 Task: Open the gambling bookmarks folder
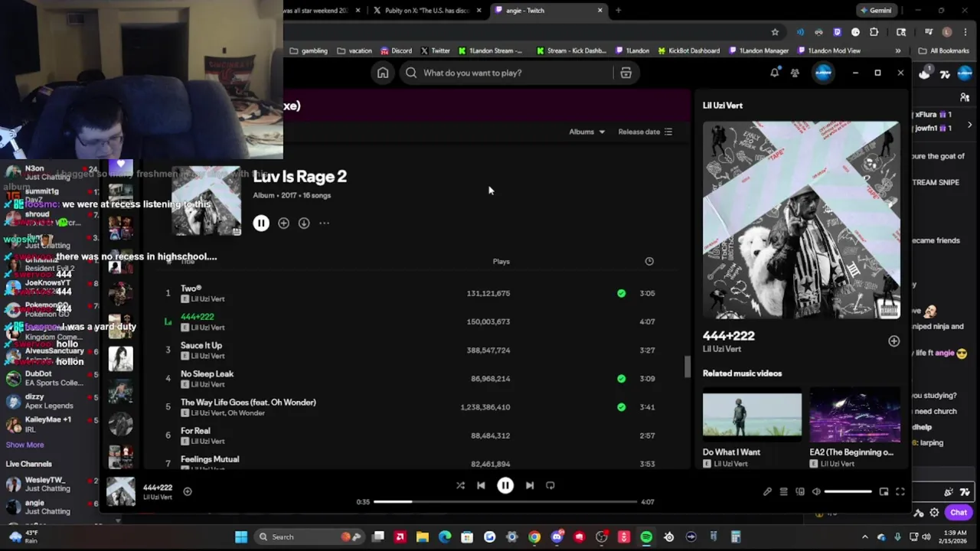point(309,51)
